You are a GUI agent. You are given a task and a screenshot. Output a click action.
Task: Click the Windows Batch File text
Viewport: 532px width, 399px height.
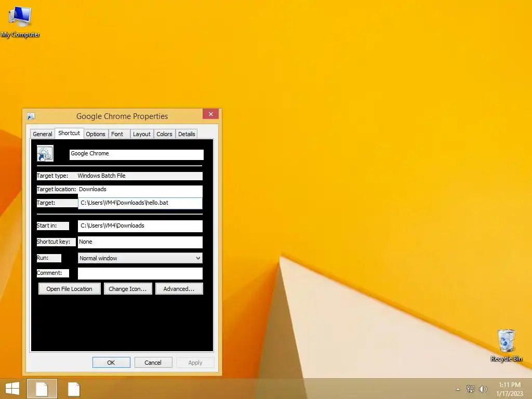(x=101, y=176)
